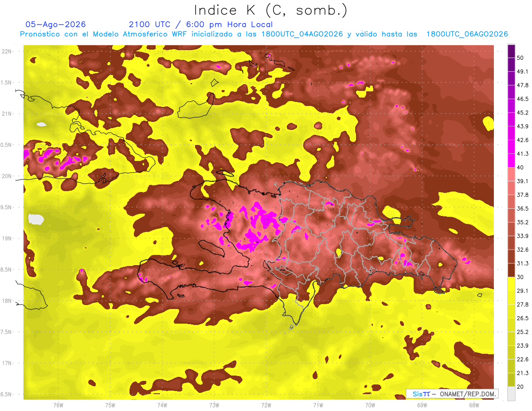
Task: Click the colorbar value '40'
Action: [521, 168]
